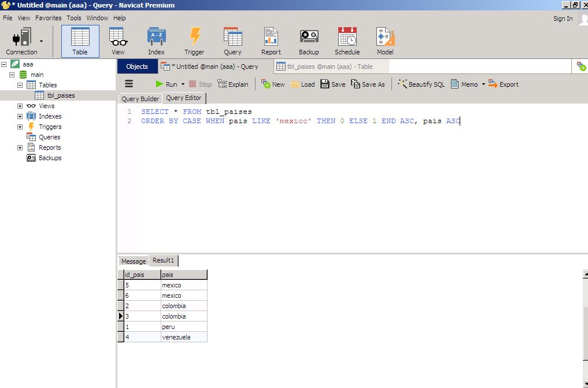Select the Table toolbar icon
588x388 pixels.
pyautogui.click(x=80, y=42)
